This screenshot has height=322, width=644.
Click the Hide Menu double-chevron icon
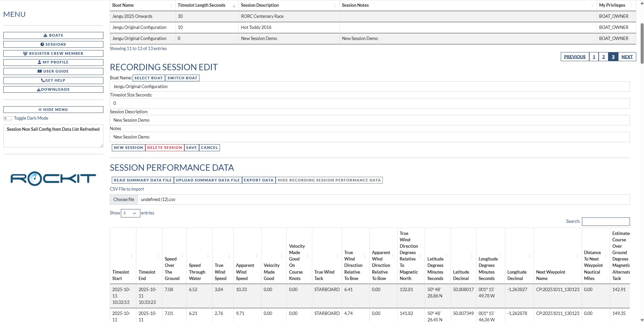[40, 110]
